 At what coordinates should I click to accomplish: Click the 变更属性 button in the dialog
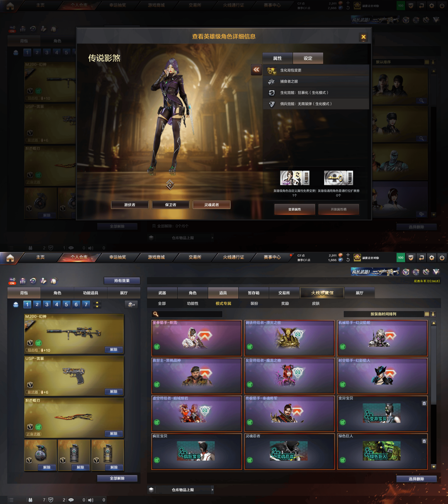click(295, 209)
